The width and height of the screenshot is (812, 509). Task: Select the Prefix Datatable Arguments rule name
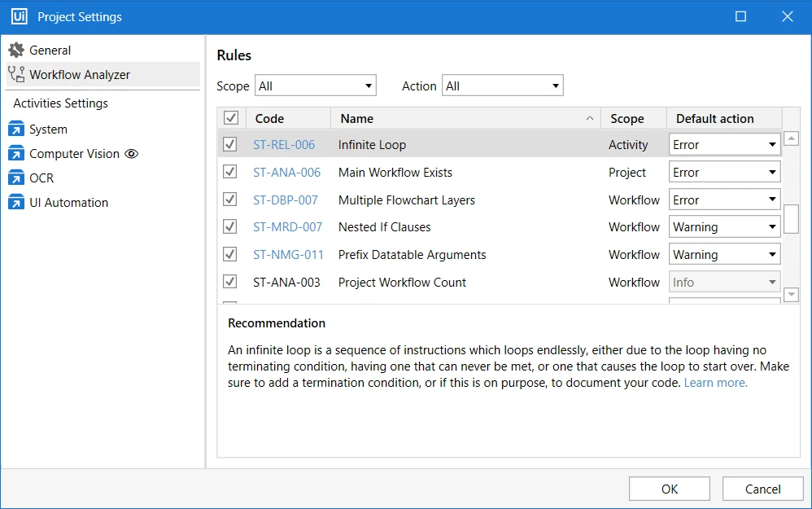pos(413,254)
